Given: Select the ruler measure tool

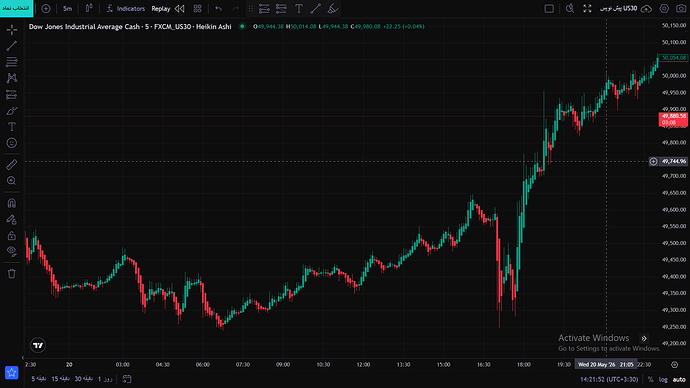Looking at the screenshot, I should coord(12,165).
